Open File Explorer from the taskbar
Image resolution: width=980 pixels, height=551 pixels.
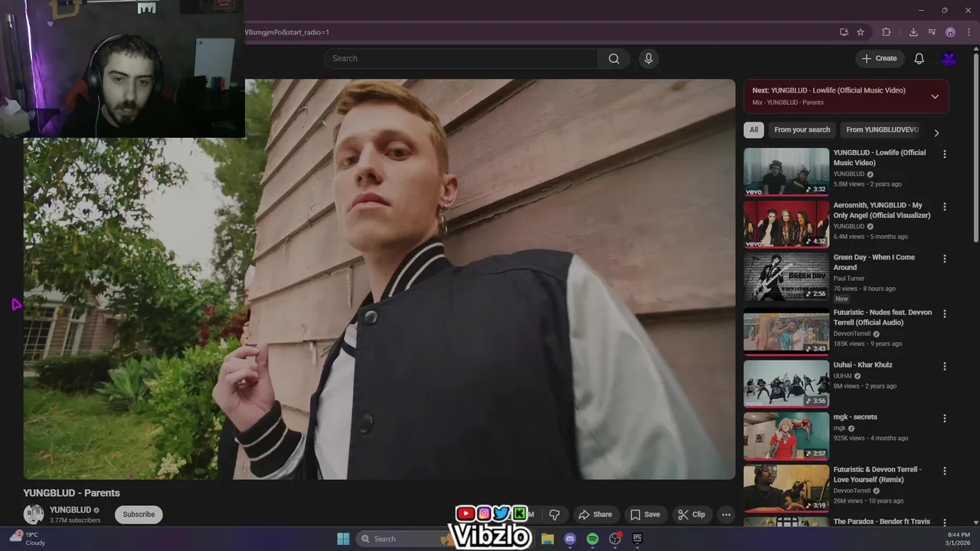click(x=547, y=539)
